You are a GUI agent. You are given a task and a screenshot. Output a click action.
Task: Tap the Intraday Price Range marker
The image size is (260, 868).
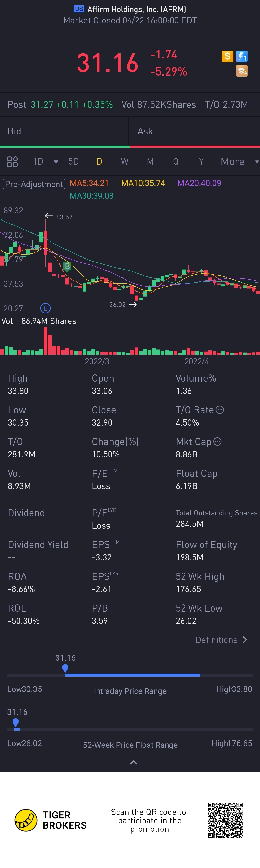pos(65,668)
